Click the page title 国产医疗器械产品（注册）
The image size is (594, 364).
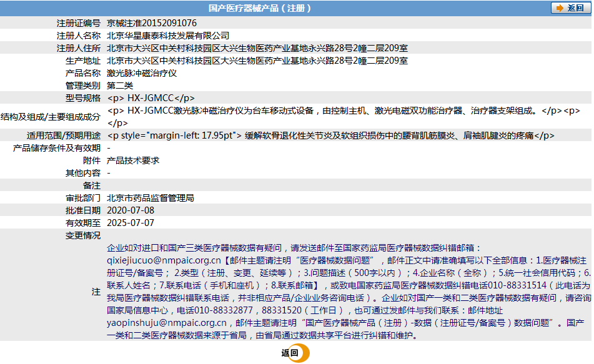(260, 8)
